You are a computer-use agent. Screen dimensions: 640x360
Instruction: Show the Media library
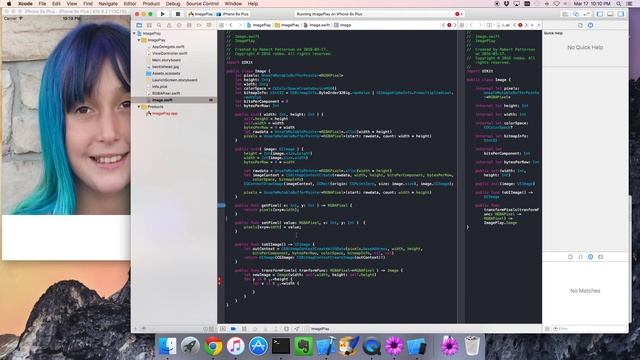coord(600,257)
